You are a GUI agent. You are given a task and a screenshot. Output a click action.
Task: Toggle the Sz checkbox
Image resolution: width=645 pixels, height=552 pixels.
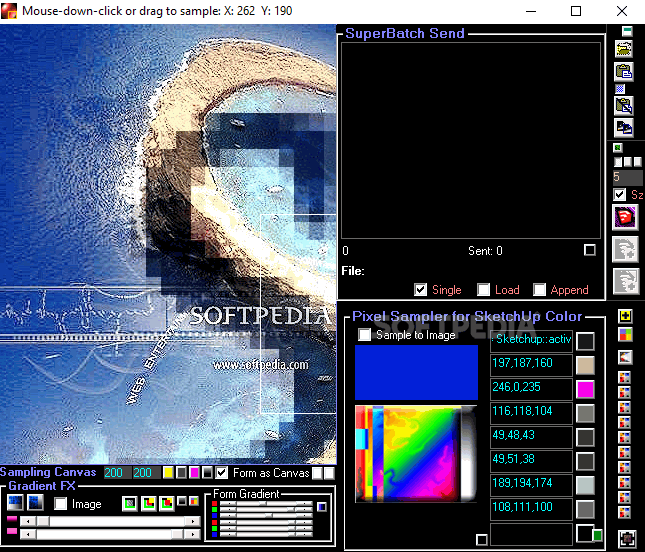point(619,195)
